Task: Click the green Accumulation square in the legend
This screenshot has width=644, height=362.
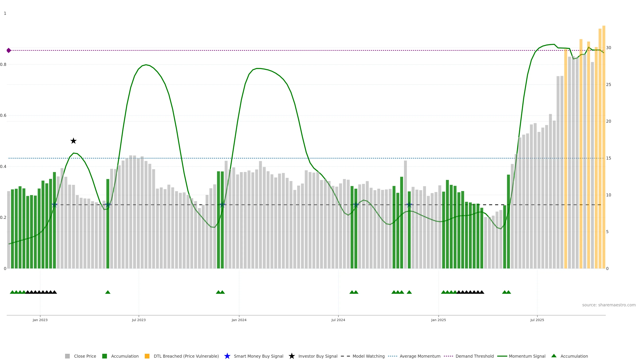Action: [104, 356]
